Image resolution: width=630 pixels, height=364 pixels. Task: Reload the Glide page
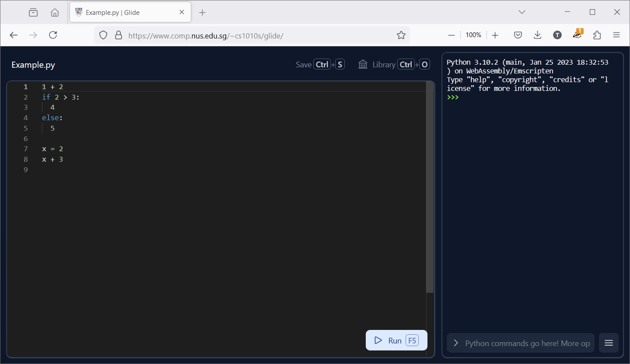tap(53, 35)
